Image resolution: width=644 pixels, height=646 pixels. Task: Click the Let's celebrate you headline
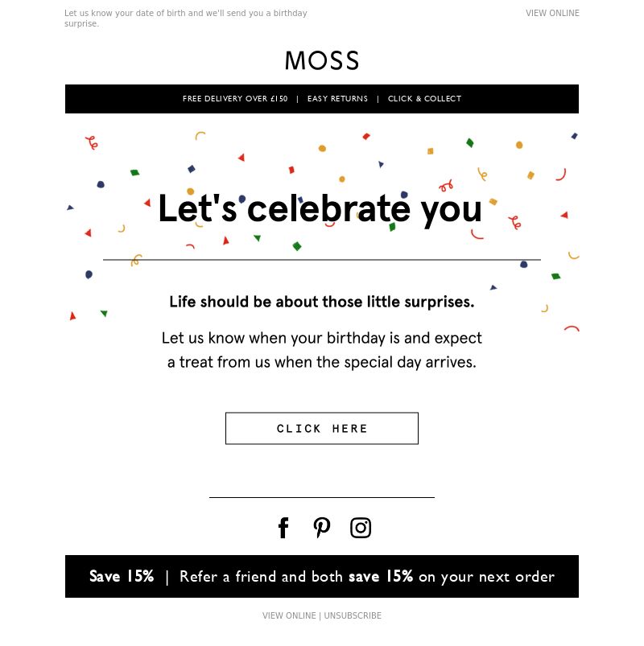click(320, 209)
